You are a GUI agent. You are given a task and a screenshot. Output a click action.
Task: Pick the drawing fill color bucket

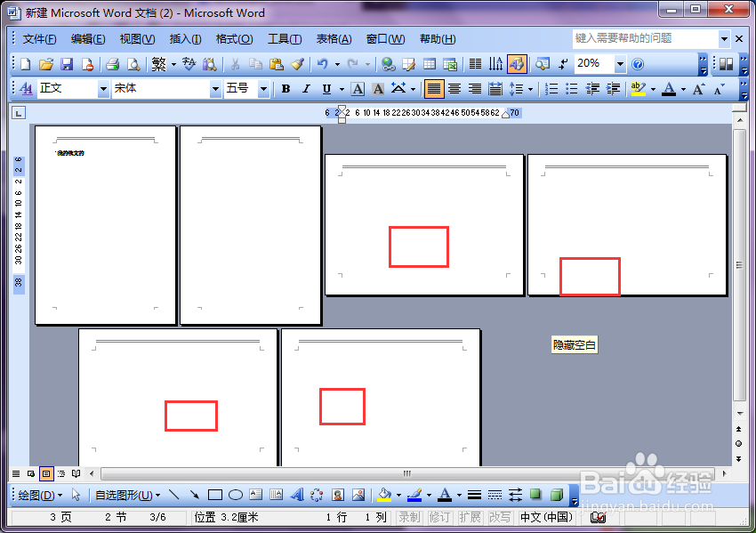point(384,495)
